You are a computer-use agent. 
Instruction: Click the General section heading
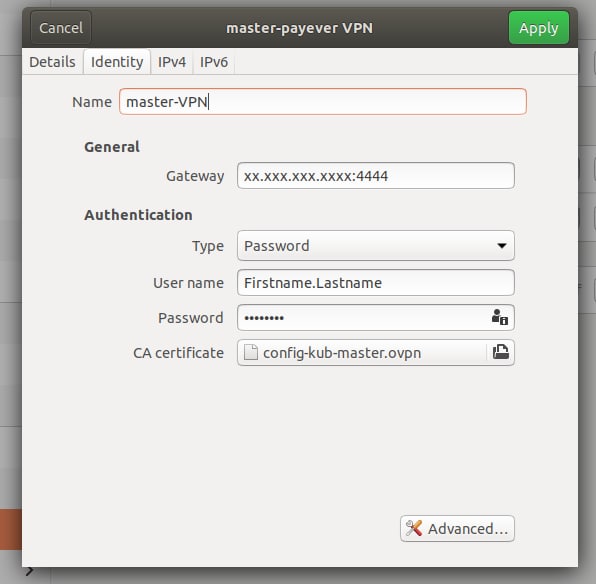pos(112,147)
